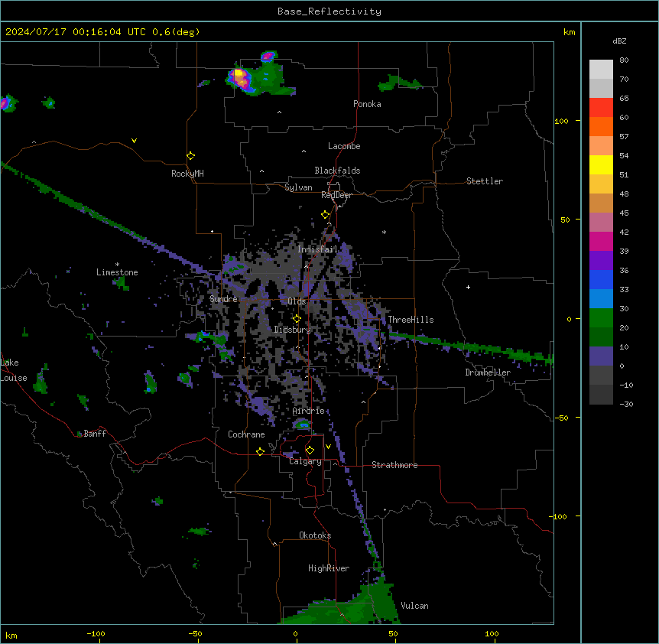The height and width of the screenshot is (644, 659).
Task: Click the -30 value on dBZ legend
Action: 626,404
